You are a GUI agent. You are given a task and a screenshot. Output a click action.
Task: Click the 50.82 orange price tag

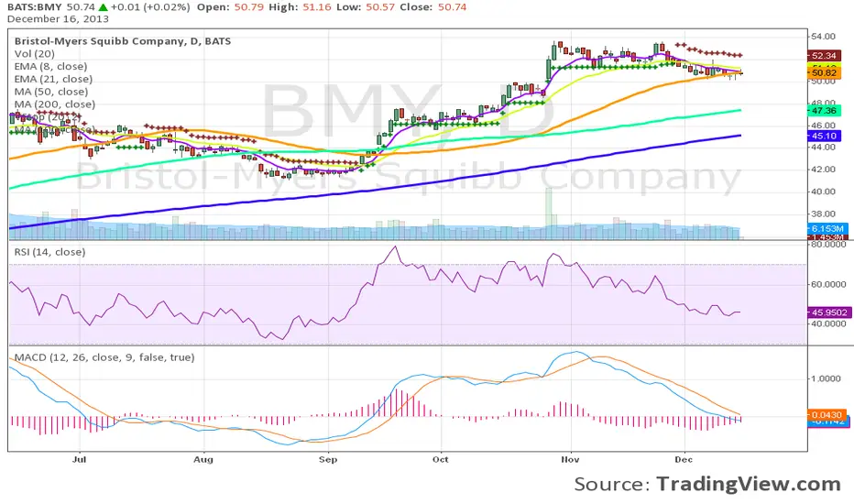coord(824,73)
